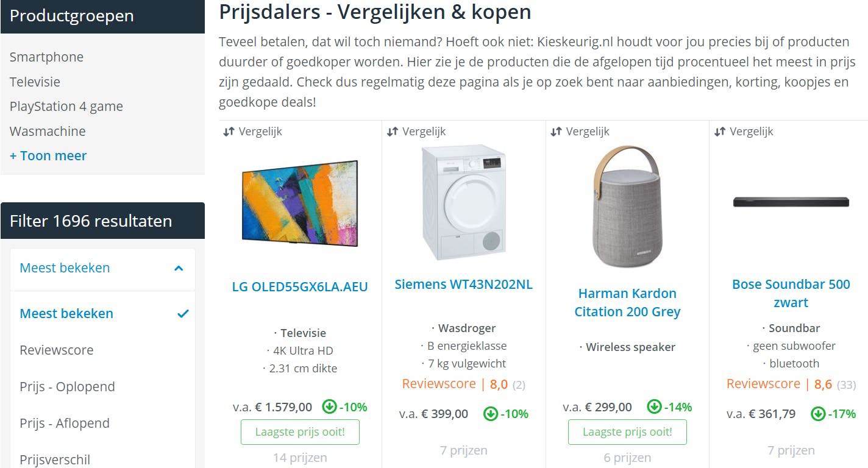The image size is (868, 468).
Task: Expand product groups with Toon meer
Action: point(48,156)
